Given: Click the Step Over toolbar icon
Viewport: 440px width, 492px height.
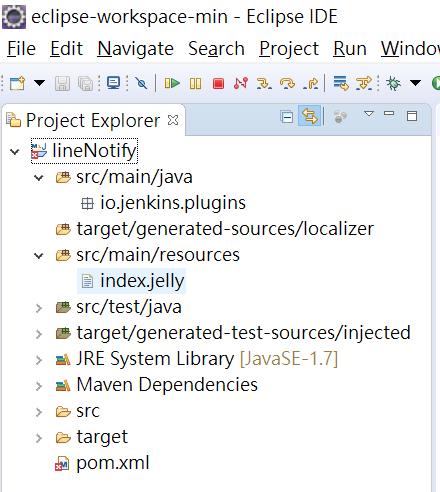Looking at the screenshot, I should pyautogui.click(x=287, y=83).
